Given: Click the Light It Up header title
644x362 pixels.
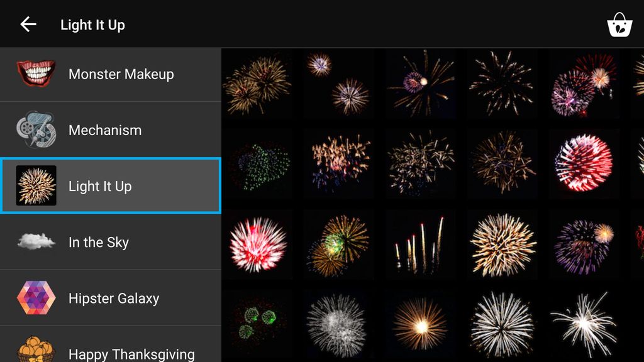Looking at the screenshot, I should pyautogui.click(x=93, y=25).
